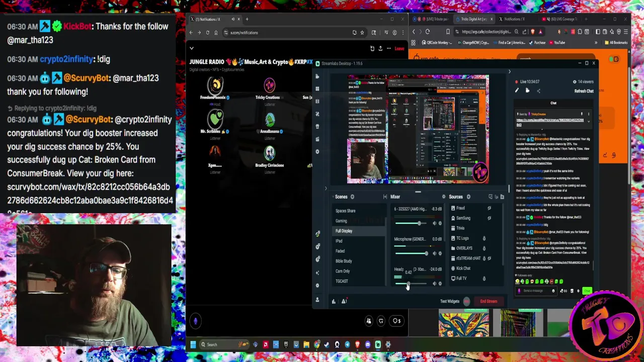Click End Stream button

[489, 301]
